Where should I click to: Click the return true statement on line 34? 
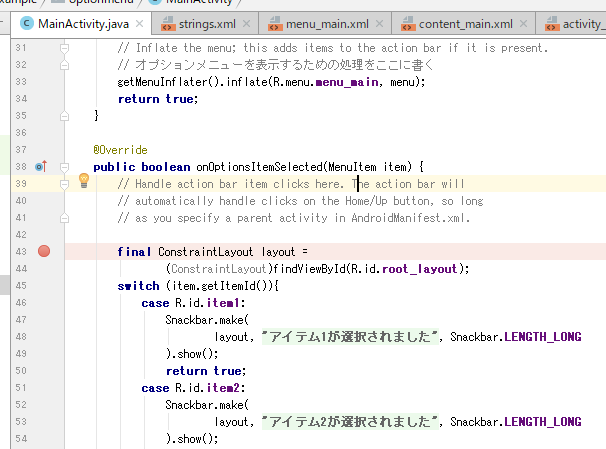(158, 99)
